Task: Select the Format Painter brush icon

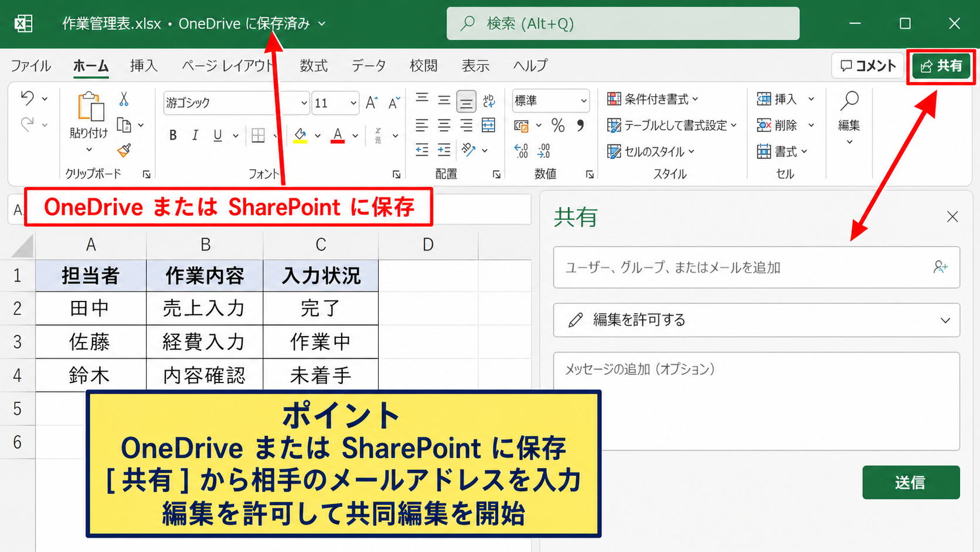Action: coord(124,151)
